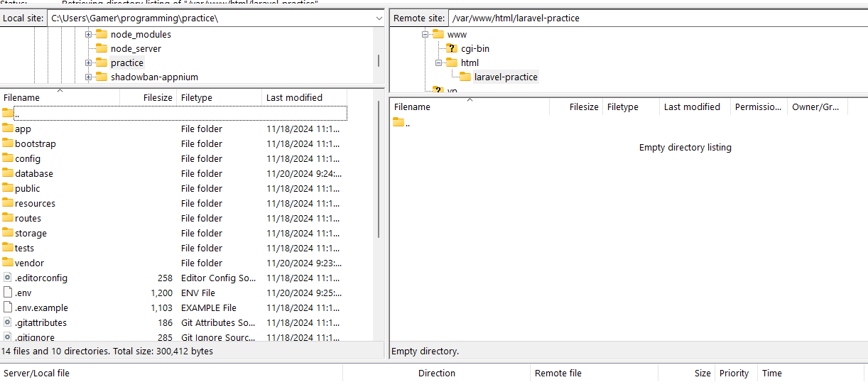The height and width of the screenshot is (387, 868).
Task: Click the Priority queue column header
Action: point(736,373)
